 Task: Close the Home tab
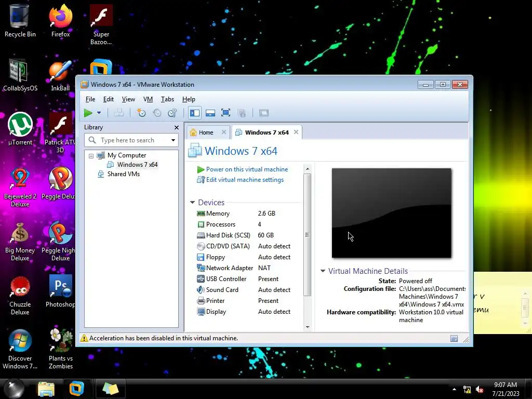point(224,132)
